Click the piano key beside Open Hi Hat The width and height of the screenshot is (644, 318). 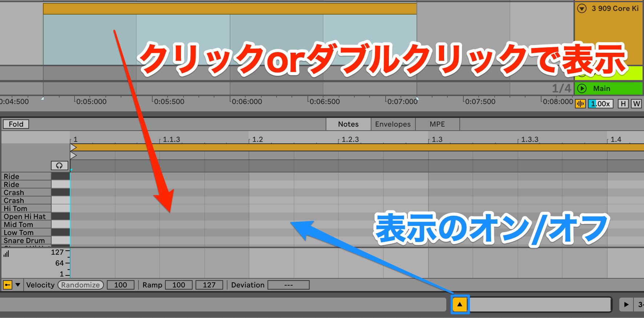[x=60, y=216]
